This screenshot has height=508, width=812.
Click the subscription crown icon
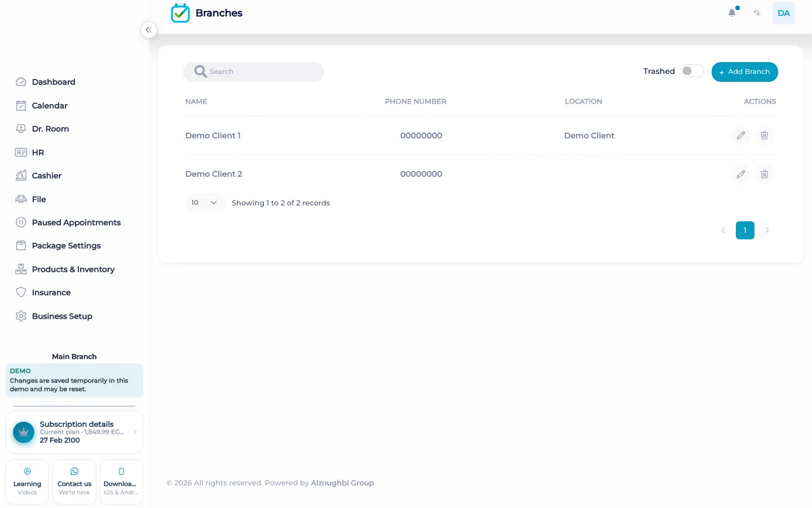[x=24, y=432]
